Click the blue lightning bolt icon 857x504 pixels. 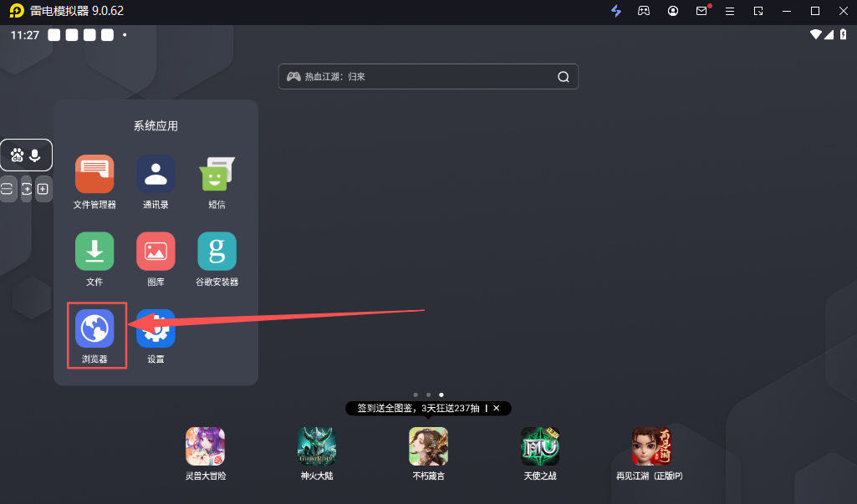[x=616, y=11]
